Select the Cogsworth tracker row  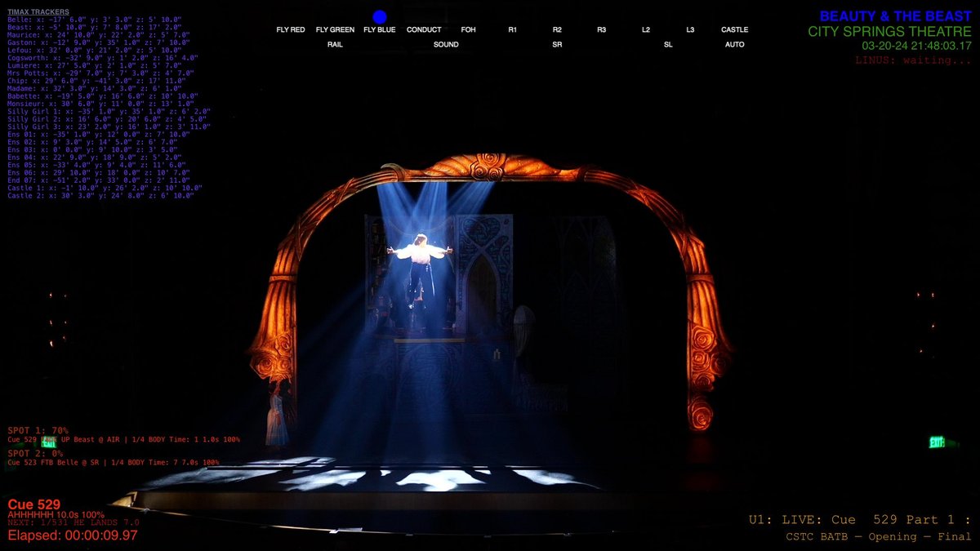(102, 57)
